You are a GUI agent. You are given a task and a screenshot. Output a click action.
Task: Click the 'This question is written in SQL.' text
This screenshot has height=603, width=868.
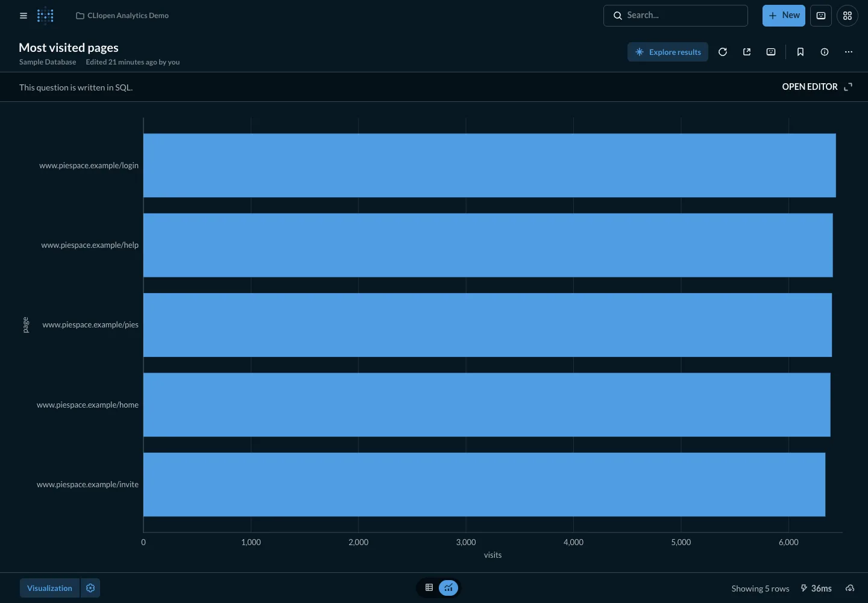tap(76, 87)
